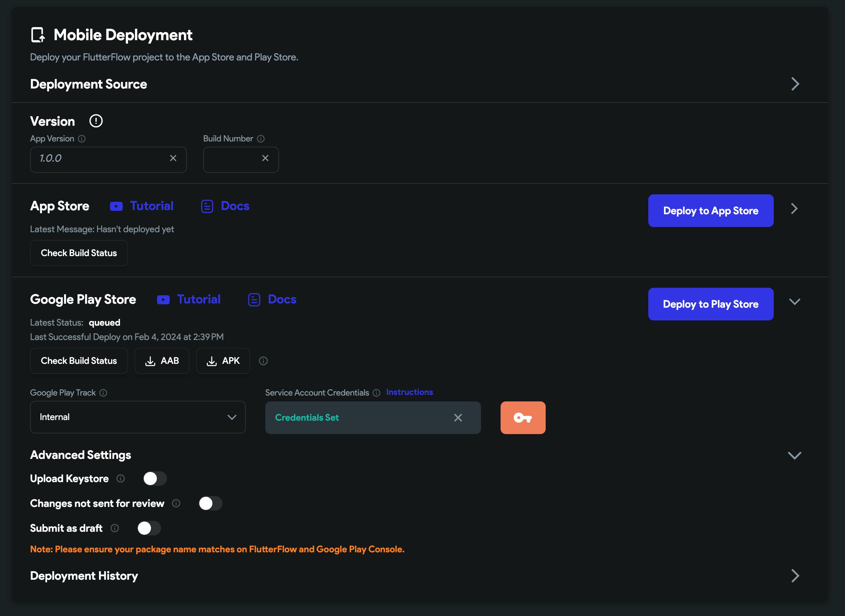
Task: Check Build Status for Google Play Store
Action: click(79, 361)
